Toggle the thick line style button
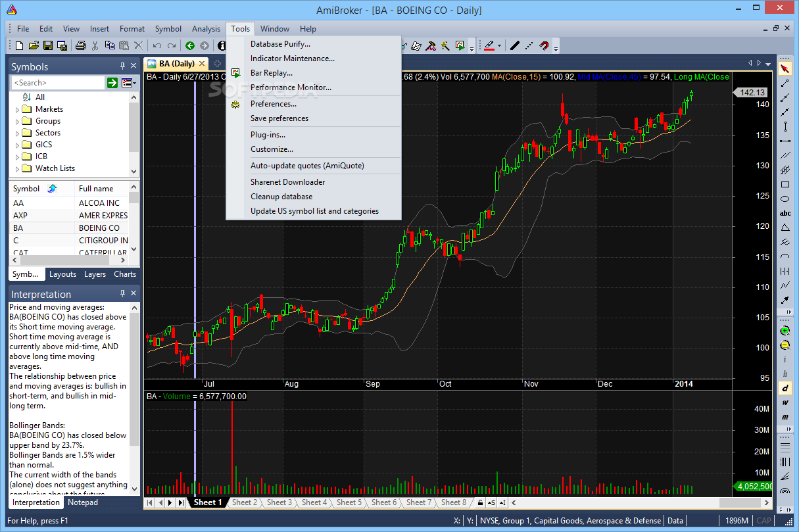Viewport: 799px width, 532px height. pos(515,45)
